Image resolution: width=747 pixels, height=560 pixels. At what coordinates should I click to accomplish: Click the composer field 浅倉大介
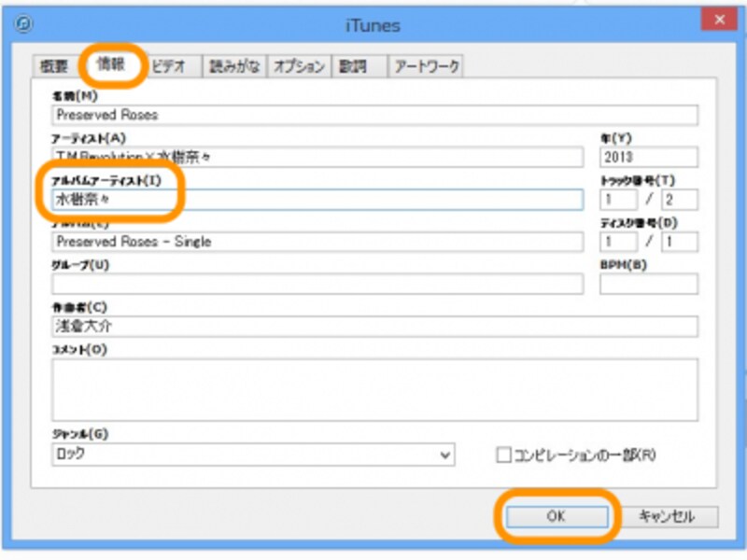tap(375, 326)
